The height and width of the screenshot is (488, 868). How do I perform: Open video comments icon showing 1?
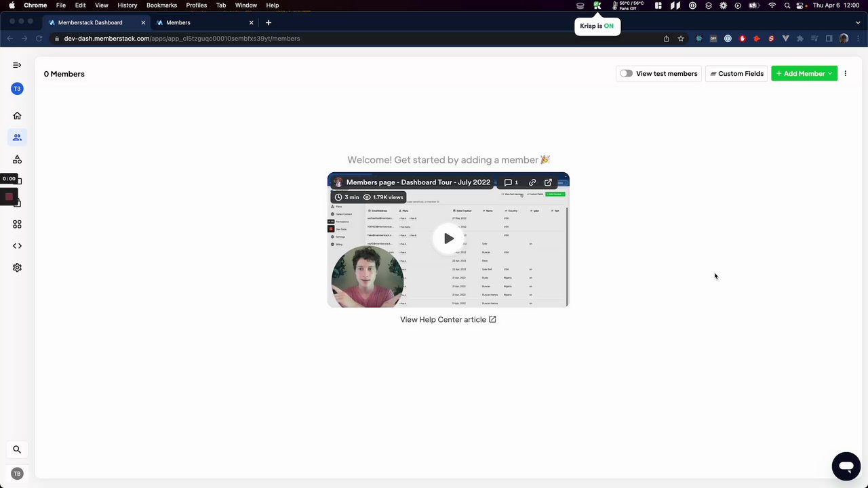click(511, 182)
